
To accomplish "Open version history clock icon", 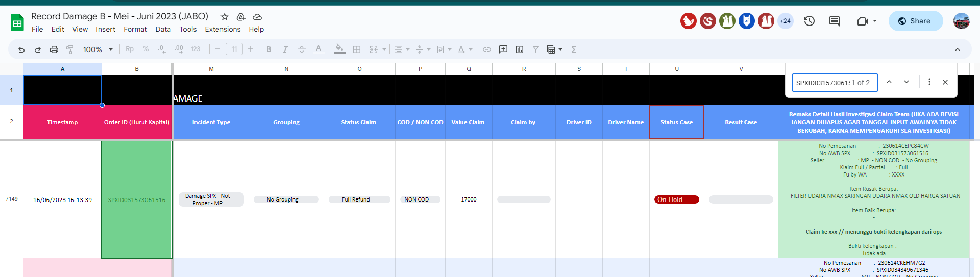I will click(x=810, y=21).
